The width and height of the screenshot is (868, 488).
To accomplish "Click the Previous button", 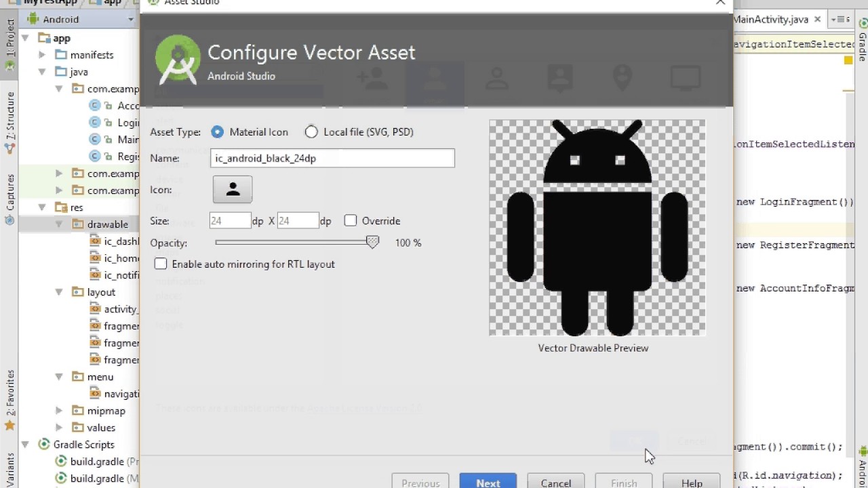I will tap(420, 481).
